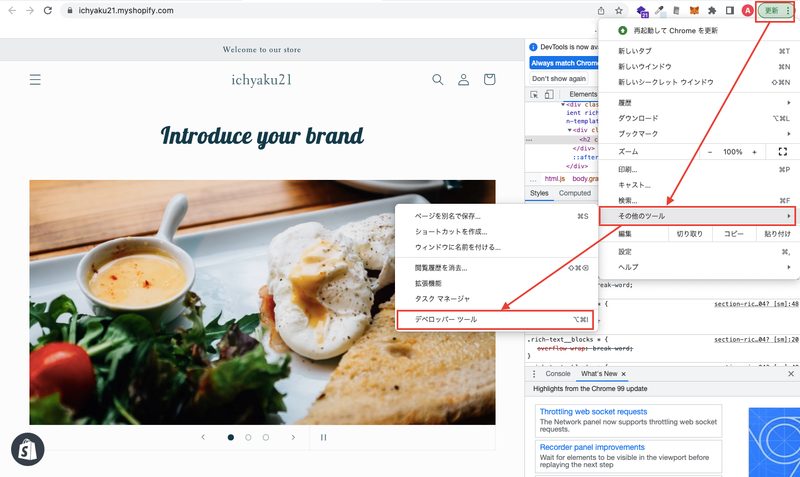This screenshot has height=477, width=800.
Task: Click the green 更新 update button
Action: pos(776,11)
